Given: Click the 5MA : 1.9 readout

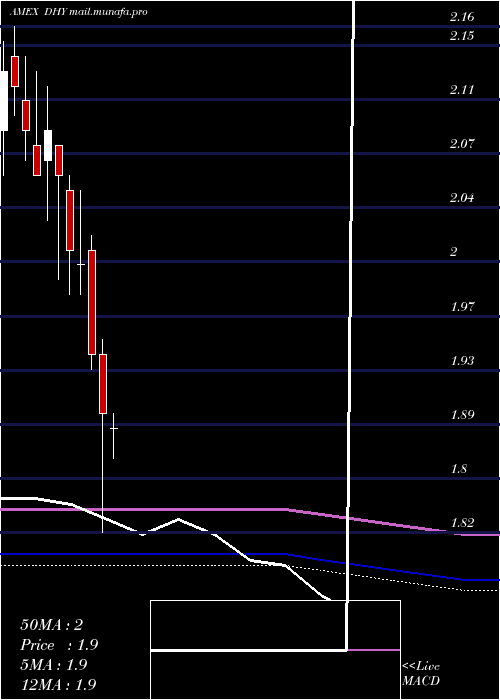Looking at the screenshot, I should [54, 665].
